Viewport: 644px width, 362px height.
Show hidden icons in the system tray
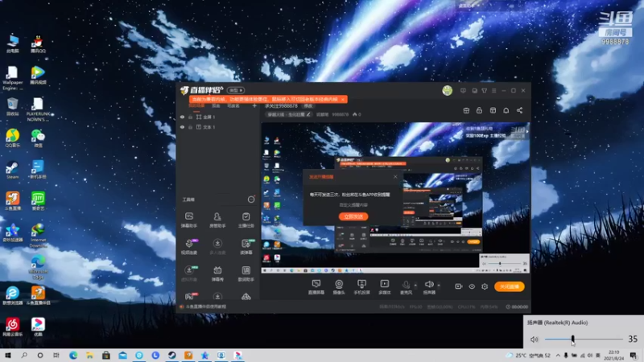[x=558, y=356]
